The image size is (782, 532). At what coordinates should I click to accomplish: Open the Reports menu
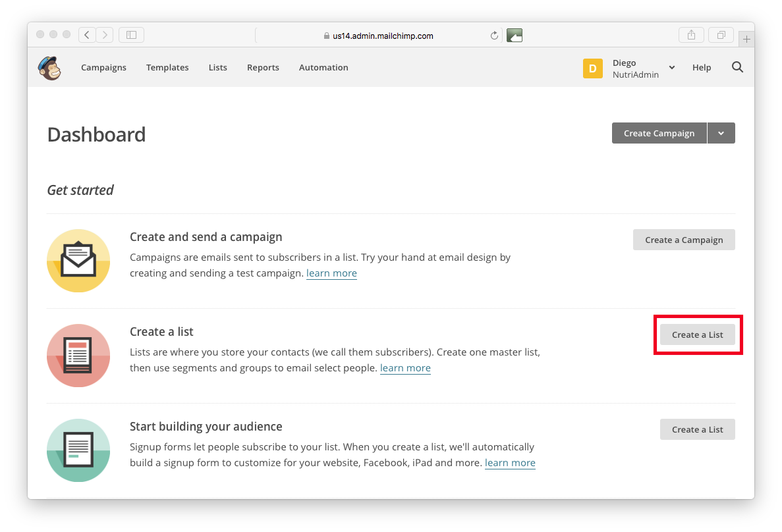(263, 67)
